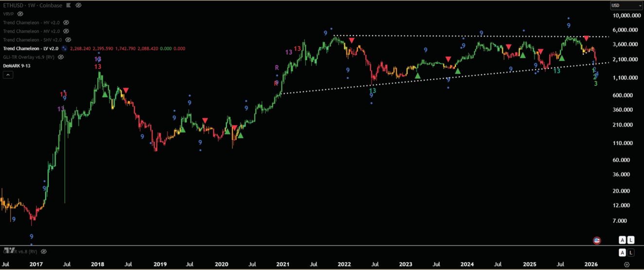Select the lower dotted rising support trendline

pos(445,79)
